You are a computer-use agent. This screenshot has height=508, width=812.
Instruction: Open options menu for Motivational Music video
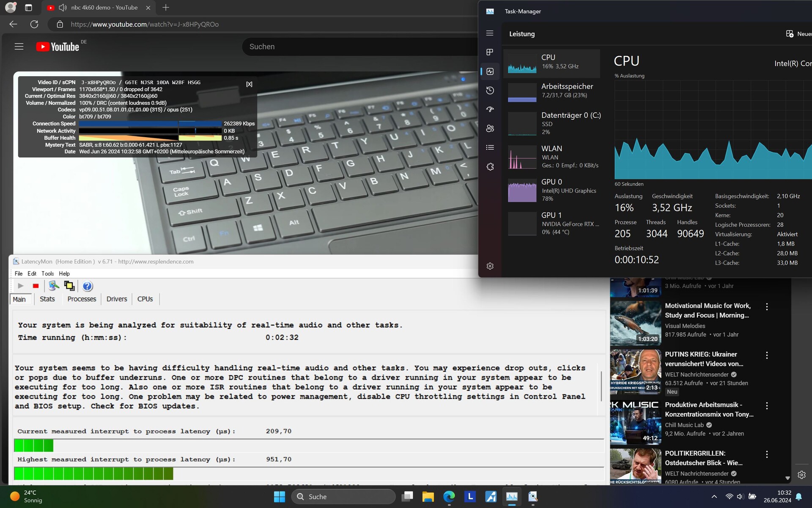[767, 306]
